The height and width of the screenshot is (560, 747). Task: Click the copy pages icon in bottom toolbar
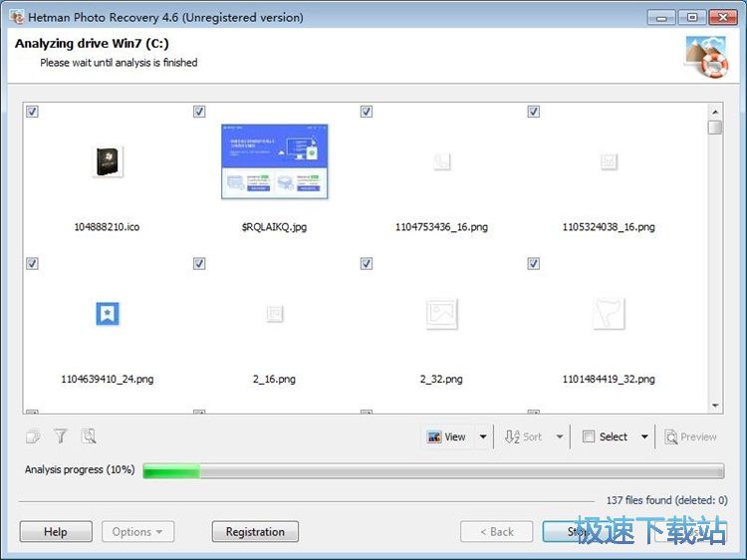pyautogui.click(x=33, y=436)
